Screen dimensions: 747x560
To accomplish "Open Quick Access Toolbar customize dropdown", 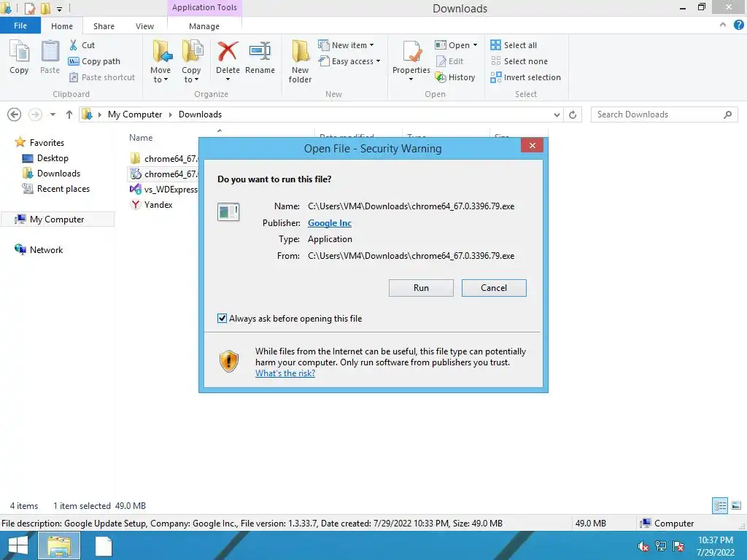I will pos(59,9).
